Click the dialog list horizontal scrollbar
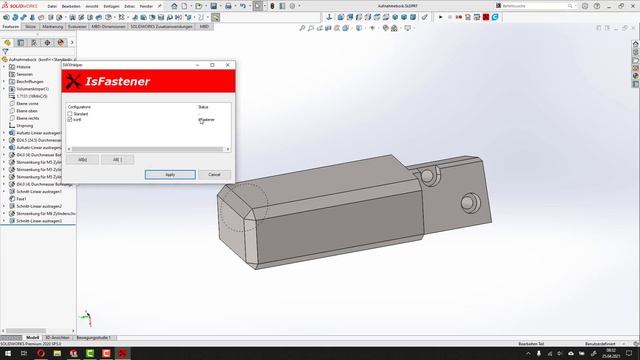 (x=147, y=149)
